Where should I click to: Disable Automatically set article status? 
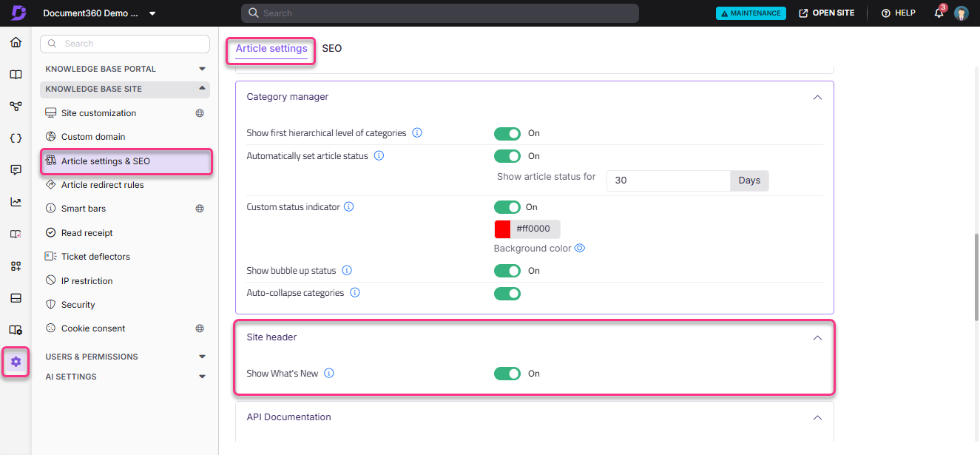(507, 156)
